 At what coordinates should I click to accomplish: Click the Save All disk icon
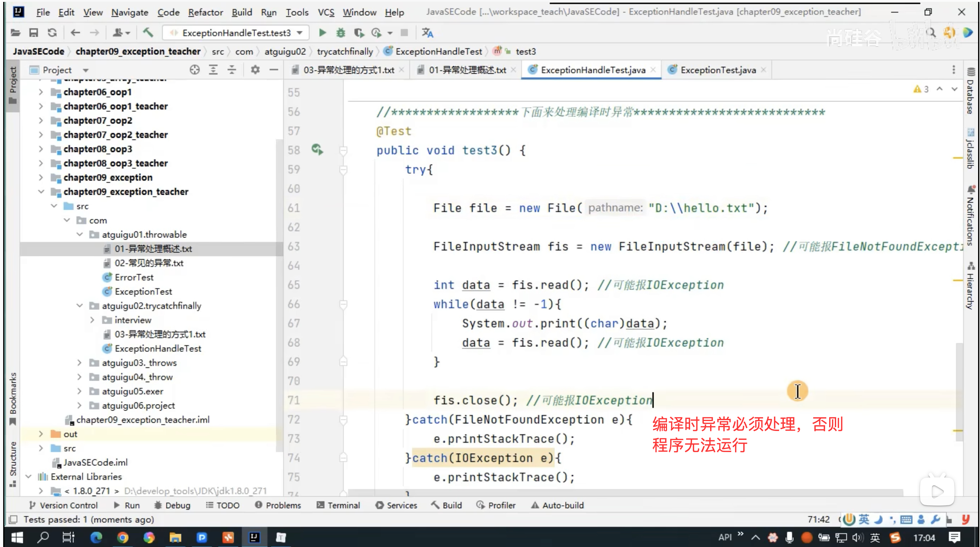pyautogui.click(x=33, y=33)
